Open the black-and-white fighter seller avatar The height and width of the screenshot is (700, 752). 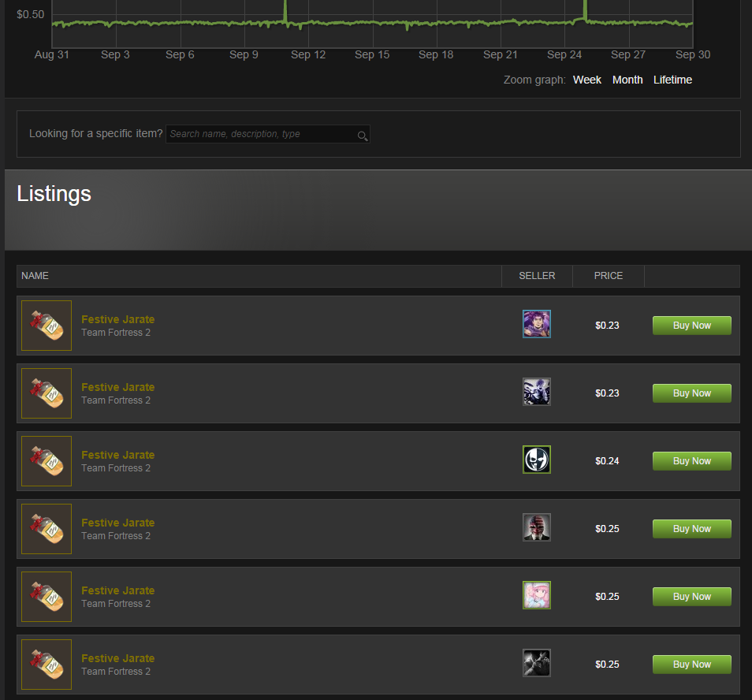tap(537, 663)
